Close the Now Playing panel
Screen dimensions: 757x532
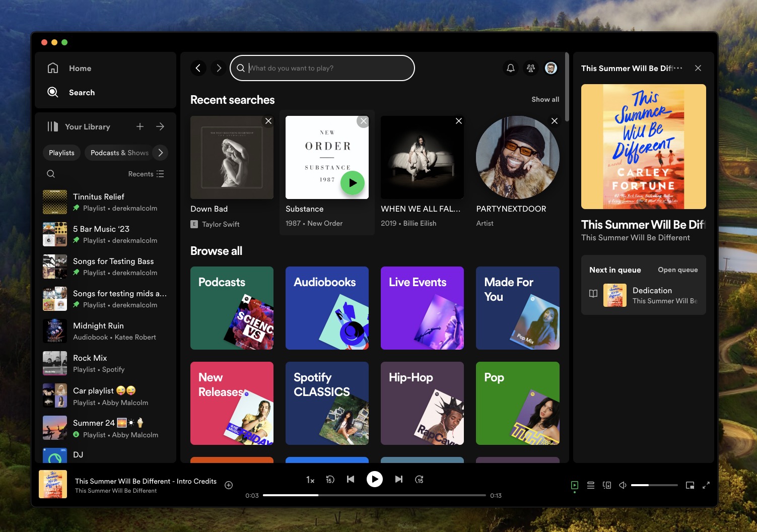coord(698,68)
